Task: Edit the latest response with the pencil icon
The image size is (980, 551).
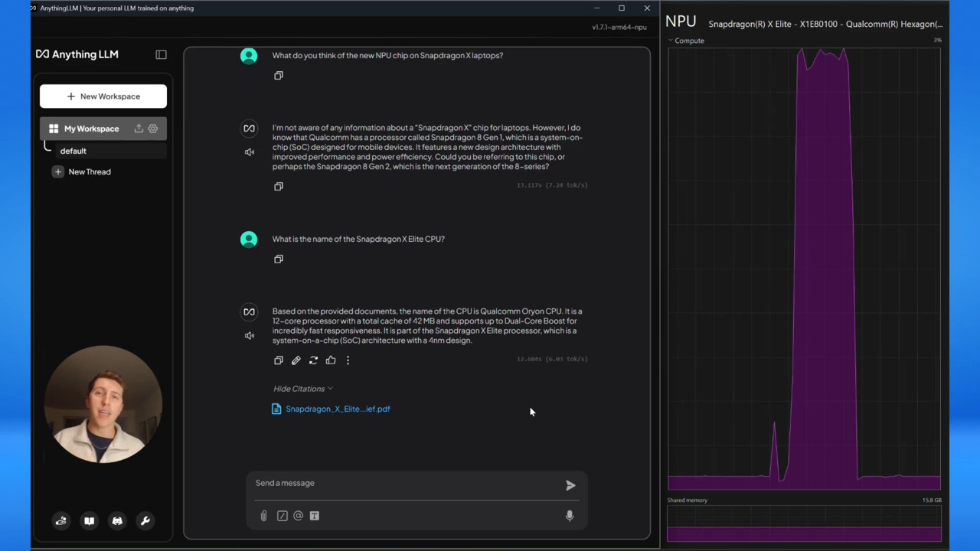Action: (296, 360)
